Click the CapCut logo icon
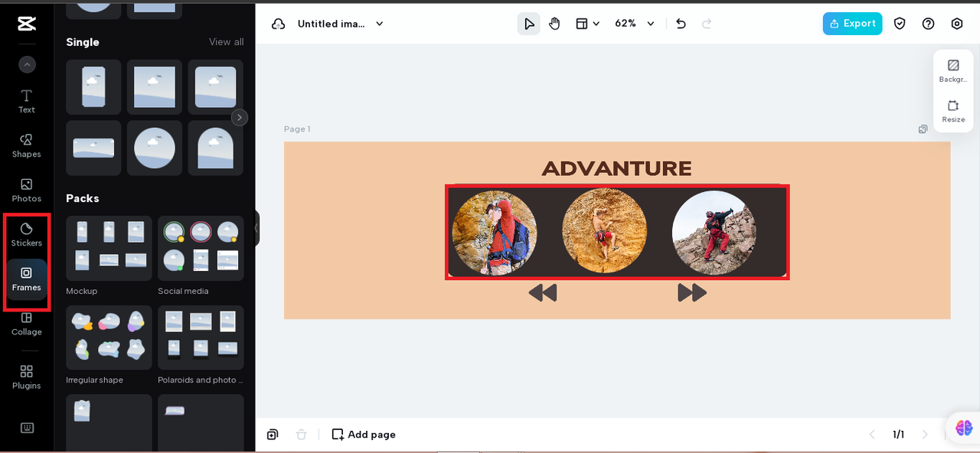Image resolution: width=980 pixels, height=453 pixels. pyautogui.click(x=27, y=24)
